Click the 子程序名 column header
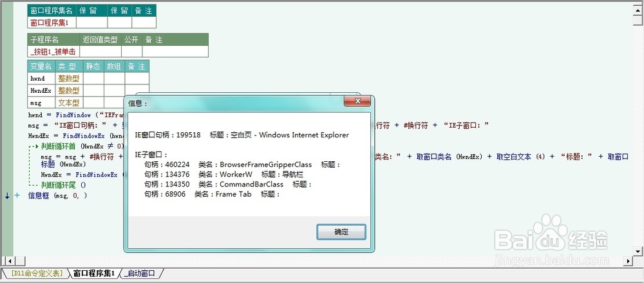The height and width of the screenshot is (283, 644). pyautogui.click(x=53, y=40)
